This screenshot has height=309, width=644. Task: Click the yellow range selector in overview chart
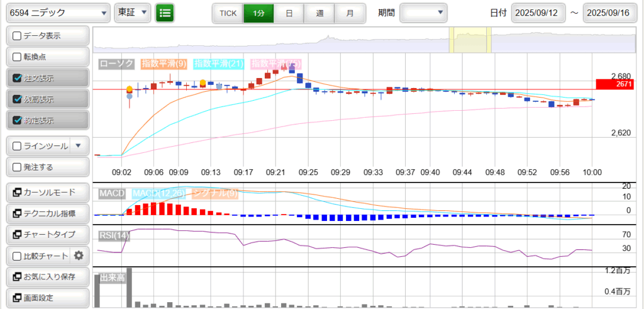click(470, 40)
